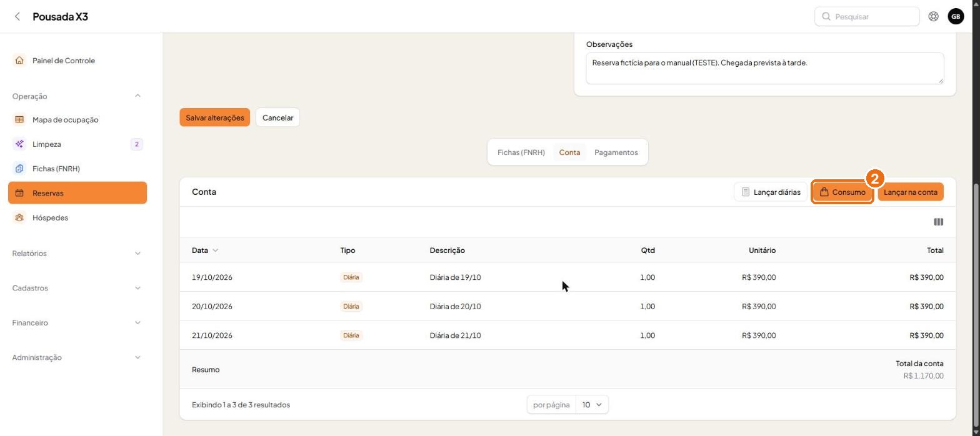
Task: Switch to the Pagamentos tab
Action: [x=616, y=152]
